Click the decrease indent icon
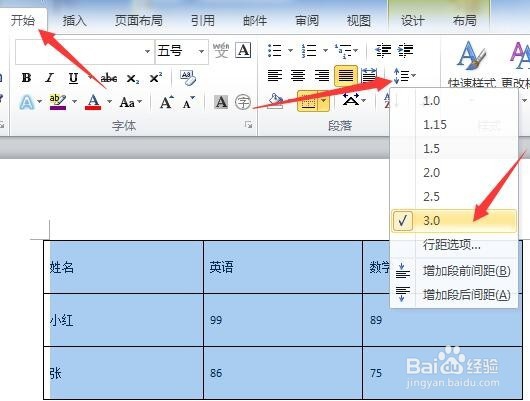 [x=383, y=50]
